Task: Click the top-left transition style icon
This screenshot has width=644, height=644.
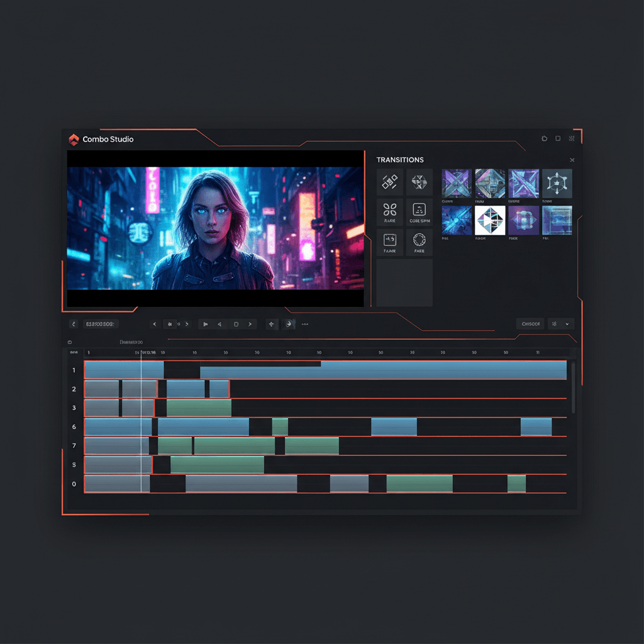Action: coord(390,182)
